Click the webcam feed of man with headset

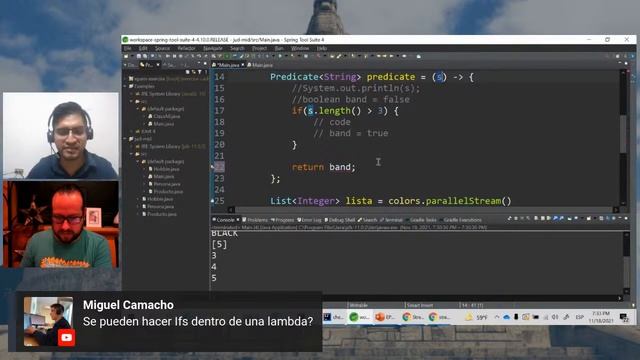(61, 136)
